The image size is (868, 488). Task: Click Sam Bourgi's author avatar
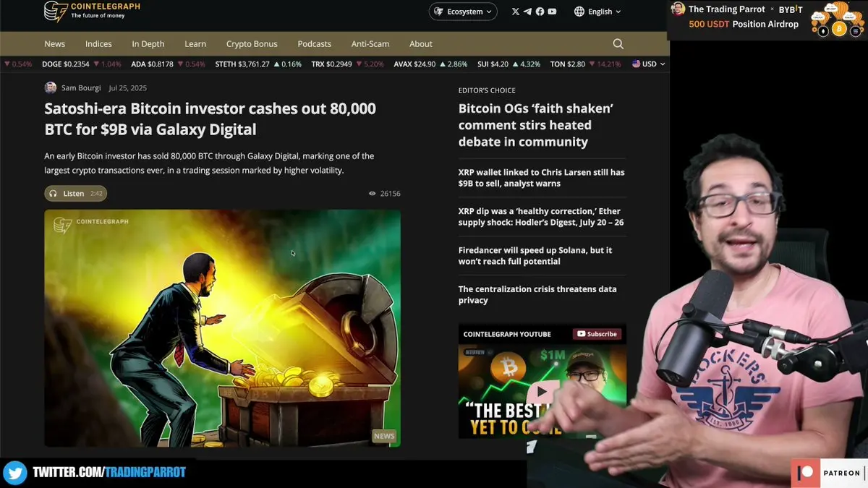tap(51, 88)
